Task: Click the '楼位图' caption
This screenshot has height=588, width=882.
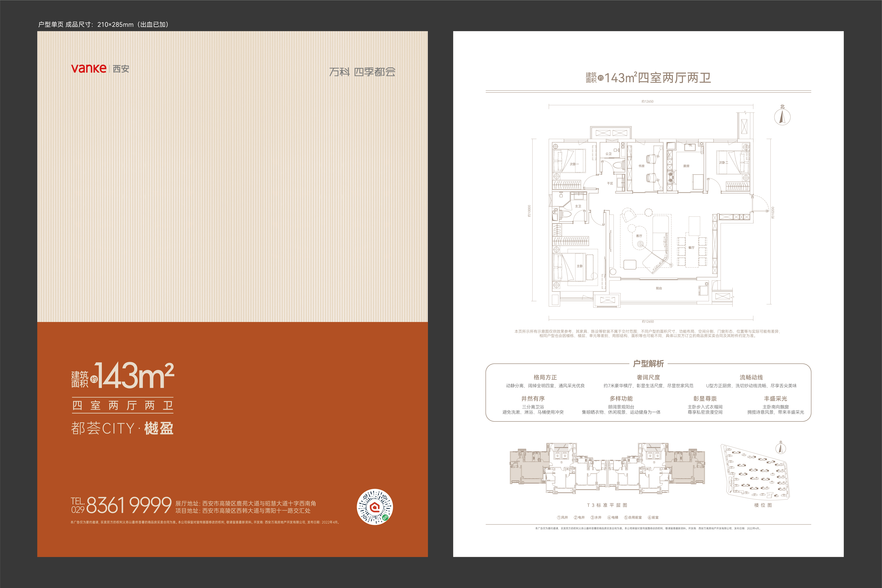Action: (763, 505)
